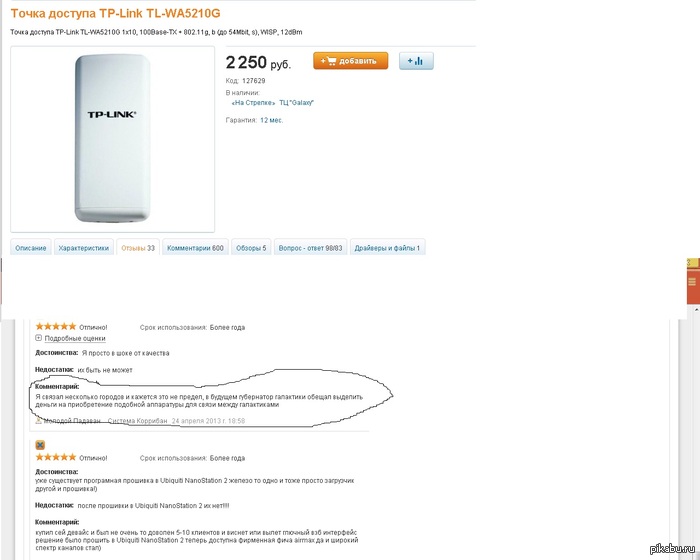Click the five-star rating of first review

coord(56,326)
